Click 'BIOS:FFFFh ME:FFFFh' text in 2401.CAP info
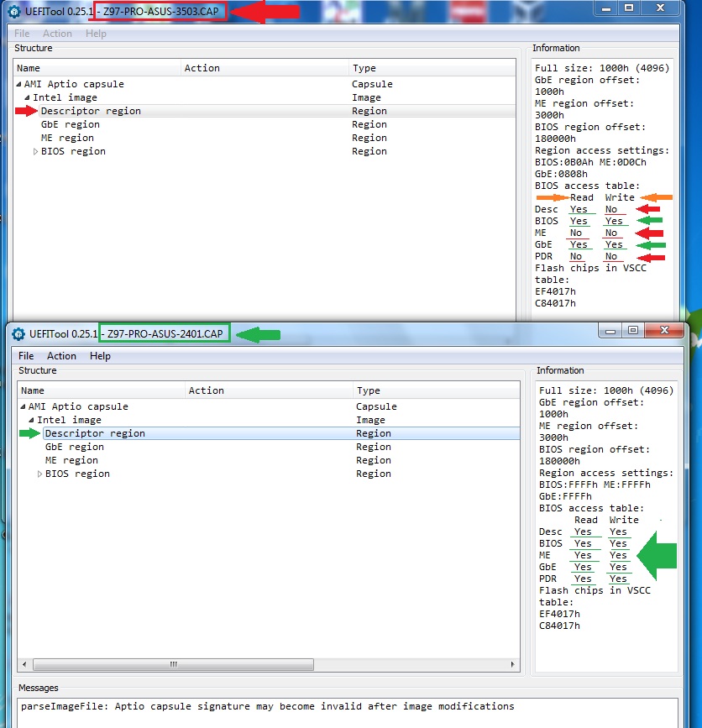Image resolution: width=702 pixels, height=728 pixels. click(x=595, y=484)
